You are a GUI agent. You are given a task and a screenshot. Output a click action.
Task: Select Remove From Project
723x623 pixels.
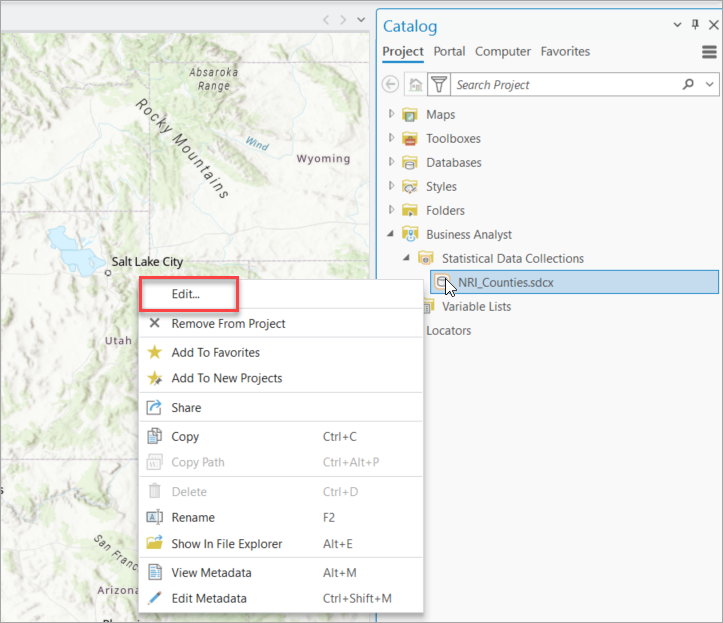click(281, 324)
